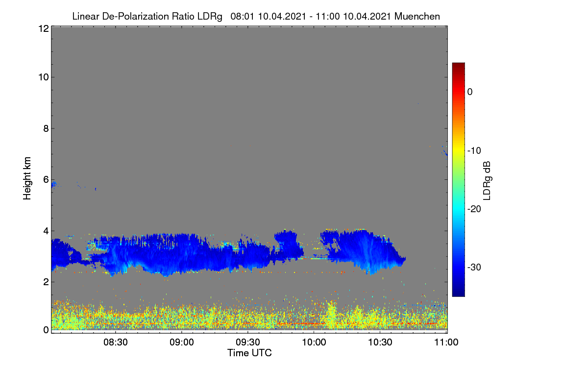Click the 'Muenchen' station name in title
The width and height of the screenshot is (588, 392).
click(417, 16)
